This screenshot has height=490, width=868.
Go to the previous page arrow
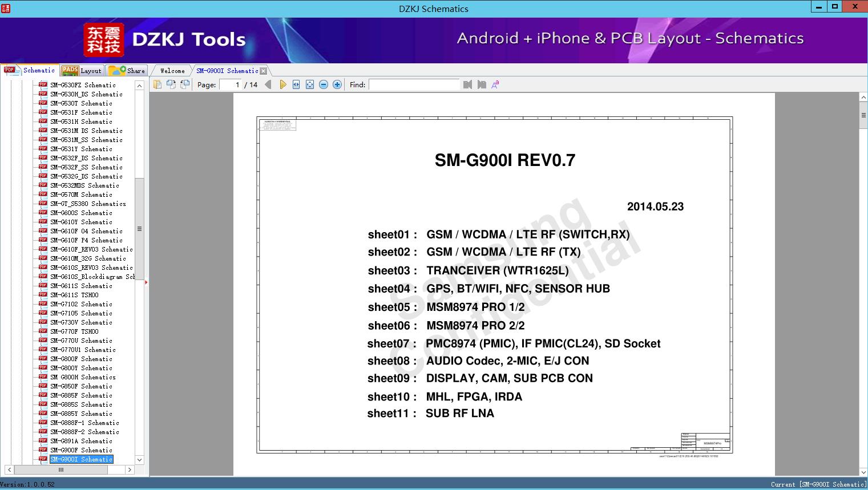click(268, 84)
